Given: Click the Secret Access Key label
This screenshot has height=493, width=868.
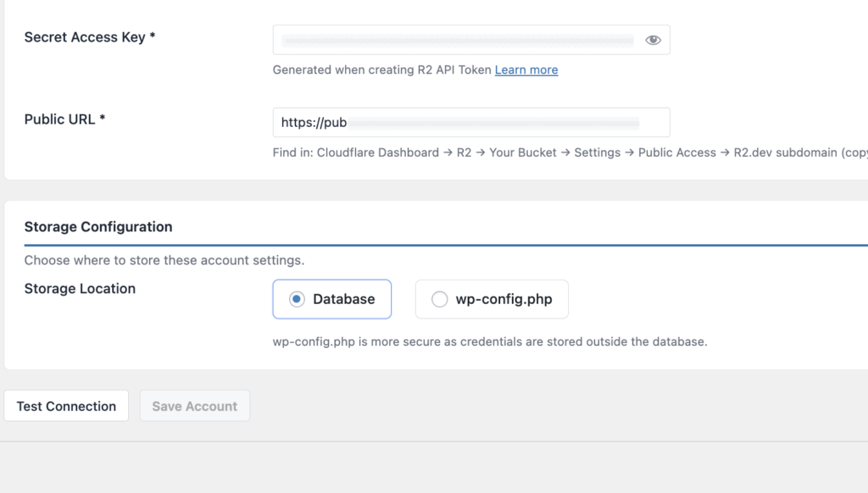Looking at the screenshot, I should 90,38.
